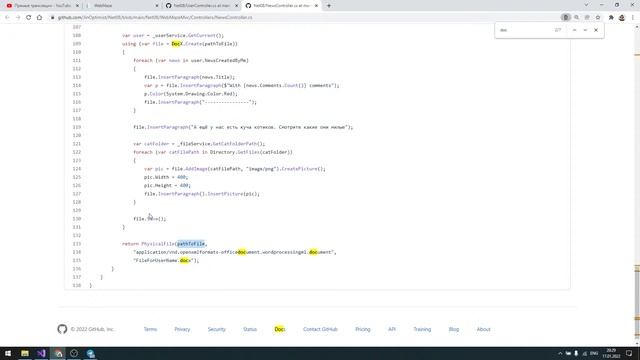Open the Chrome profile avatar
Image resolution: width=640 pixels, height=360 pixels.
pos(622,18)
